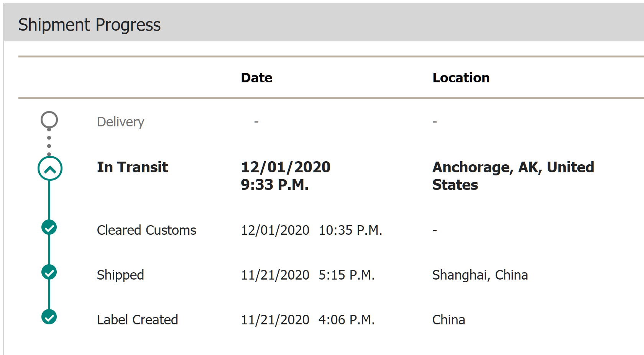Click the 10:35 P.M. customs time

coord(350,230)
